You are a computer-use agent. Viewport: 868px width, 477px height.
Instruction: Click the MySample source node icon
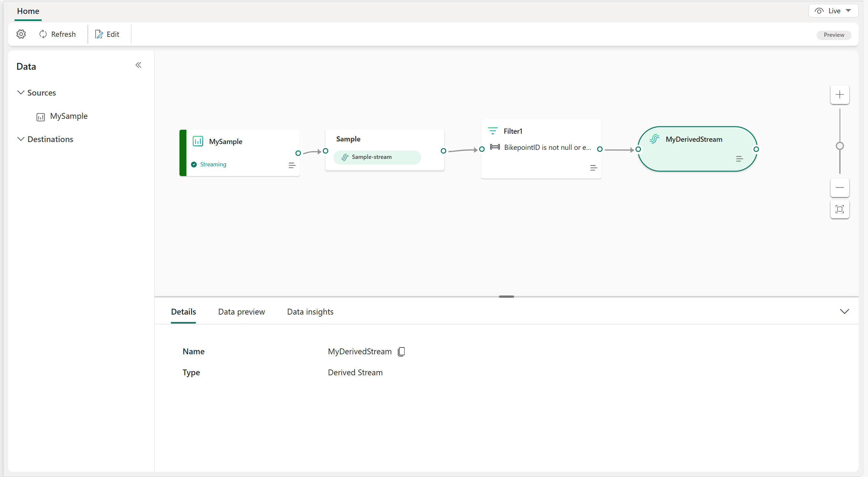[x=198, y=140]
